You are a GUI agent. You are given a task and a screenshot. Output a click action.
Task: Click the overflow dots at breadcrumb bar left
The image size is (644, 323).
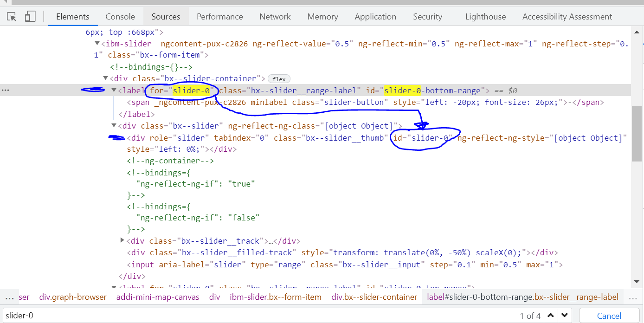pyautogui.click(x=10, y=297)
